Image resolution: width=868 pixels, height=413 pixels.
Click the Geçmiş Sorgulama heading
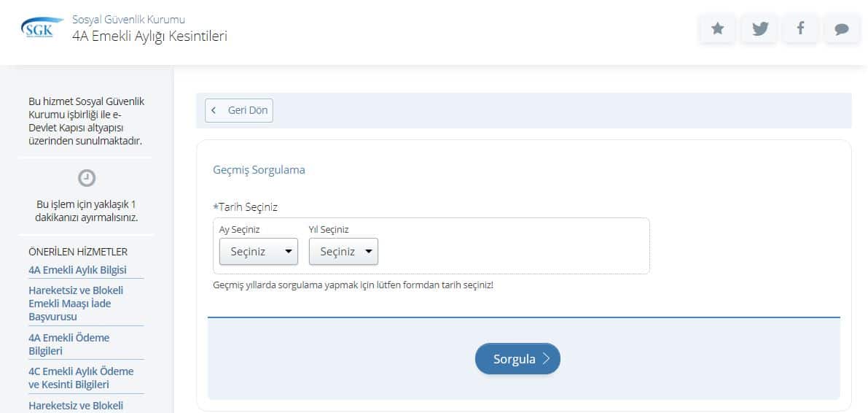259,170
